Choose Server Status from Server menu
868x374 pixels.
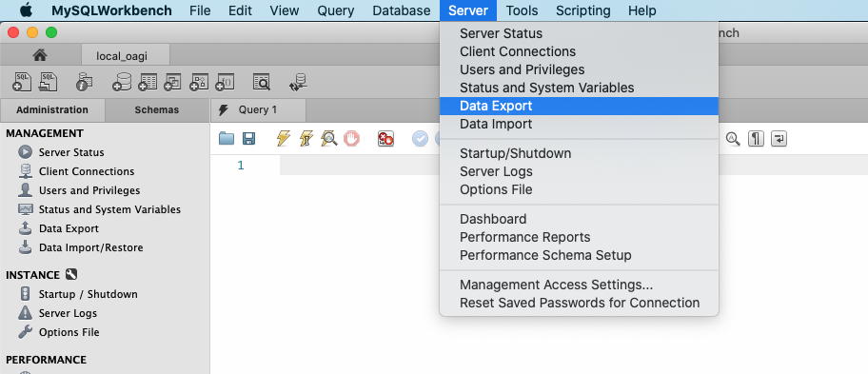(579, 33)
